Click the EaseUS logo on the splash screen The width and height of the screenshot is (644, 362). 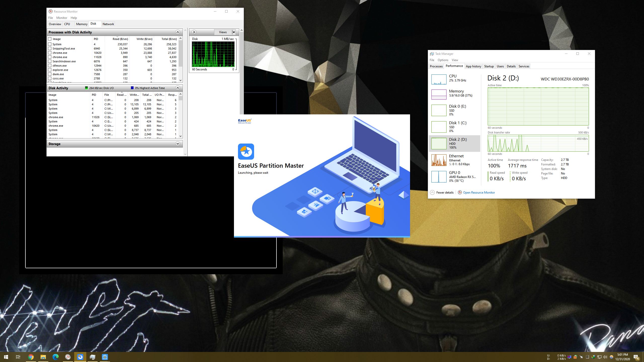tap(245, 121)
